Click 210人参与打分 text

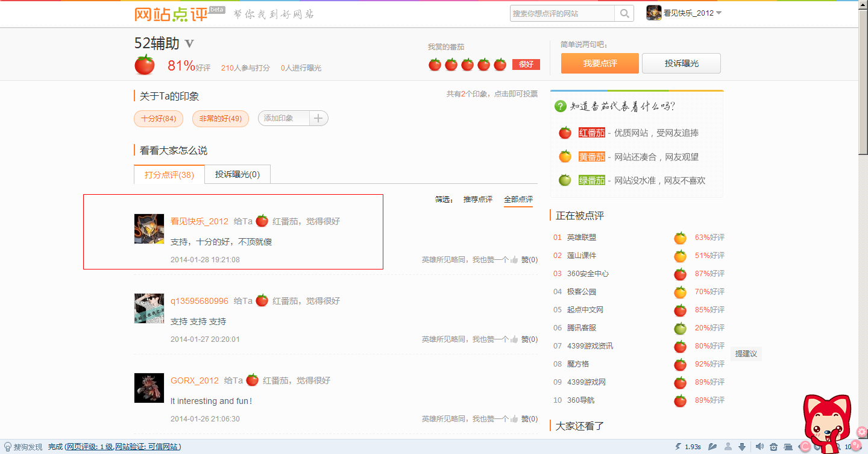click(x=245, y=68)
